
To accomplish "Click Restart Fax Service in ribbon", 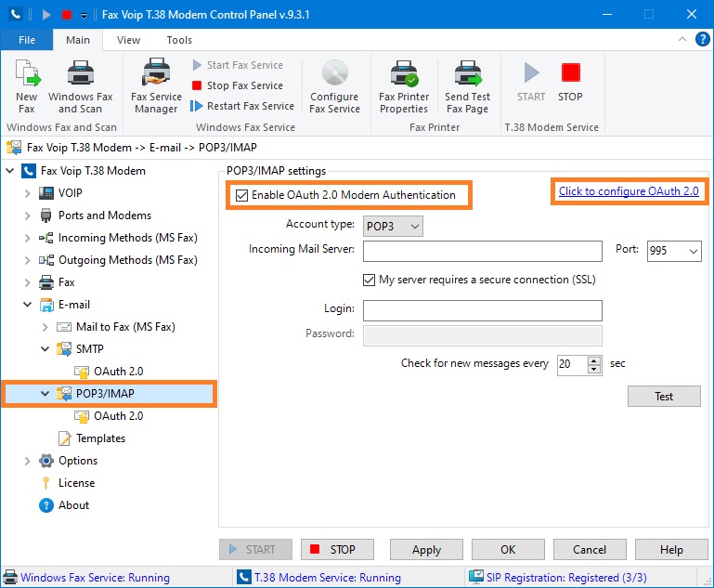I will point(242,106).
